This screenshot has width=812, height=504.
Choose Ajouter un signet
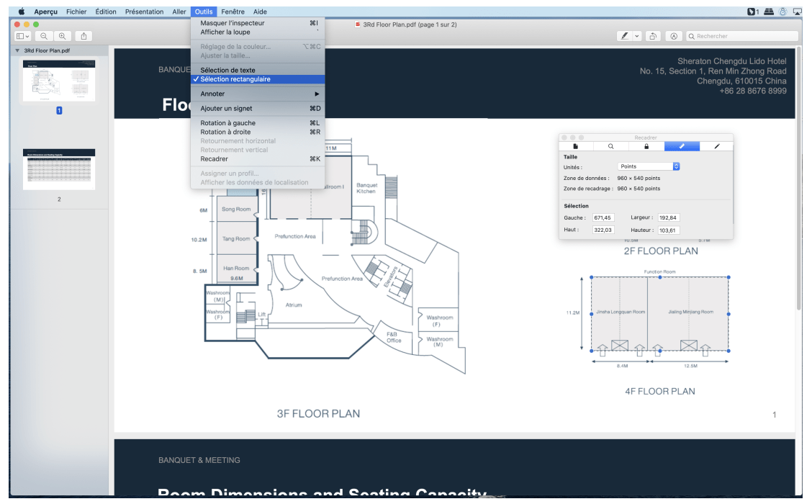(258, 108)
